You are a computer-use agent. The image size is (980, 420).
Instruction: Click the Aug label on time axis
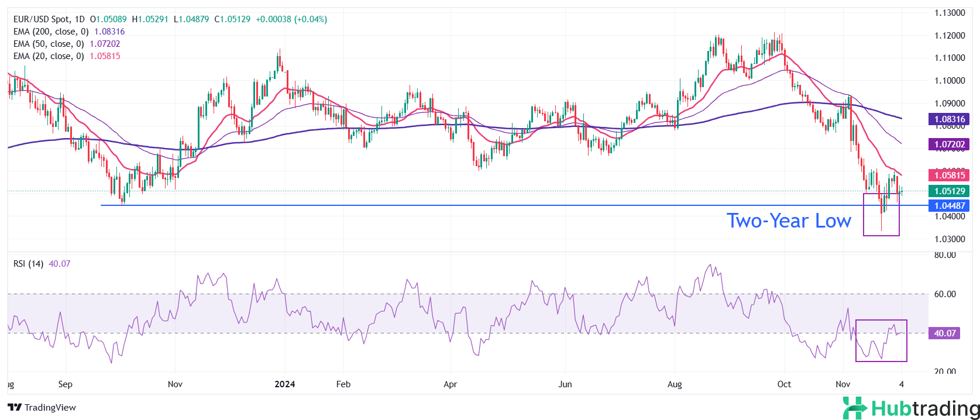coord(675,384)
